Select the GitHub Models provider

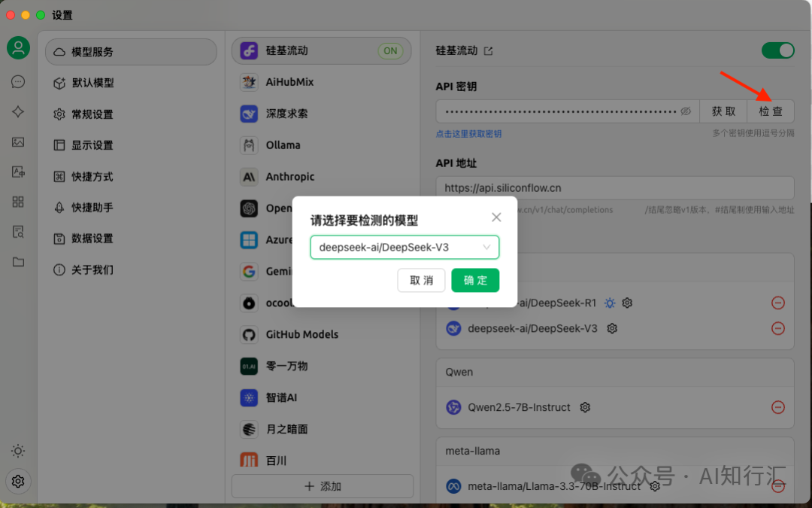click(x=322, y=334)
